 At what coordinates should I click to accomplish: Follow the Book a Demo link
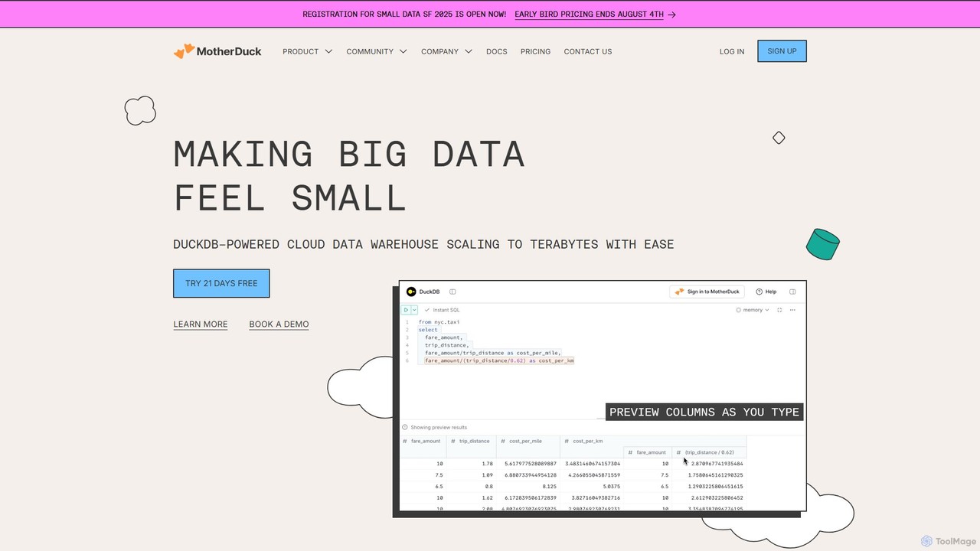[279, 324]
